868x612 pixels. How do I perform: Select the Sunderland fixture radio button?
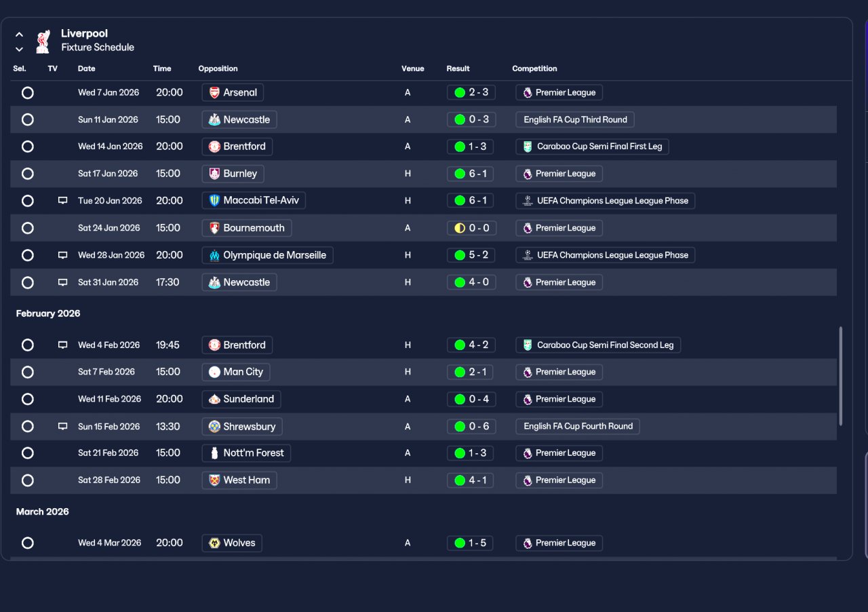(x=28, y=399)
